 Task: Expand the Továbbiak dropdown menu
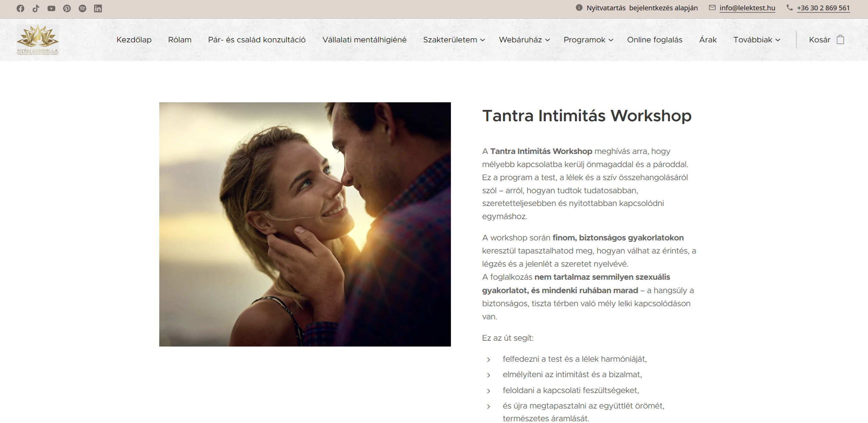757,40
